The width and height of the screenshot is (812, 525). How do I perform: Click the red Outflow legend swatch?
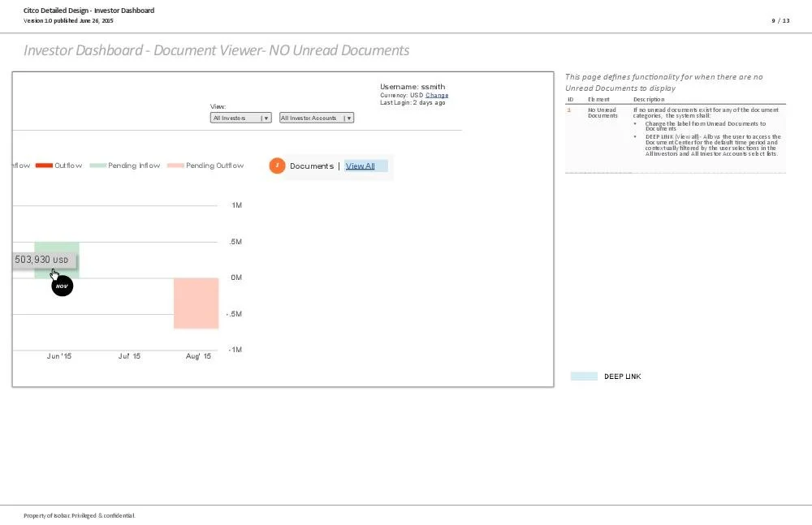(x=44, y=166)
